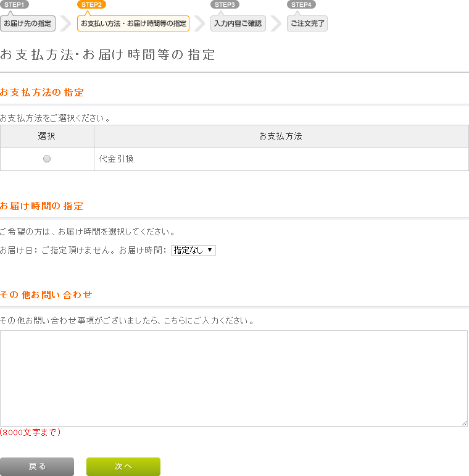Click the 次へ button
This screenshot has height=476, width=469.
click(123, 467)
